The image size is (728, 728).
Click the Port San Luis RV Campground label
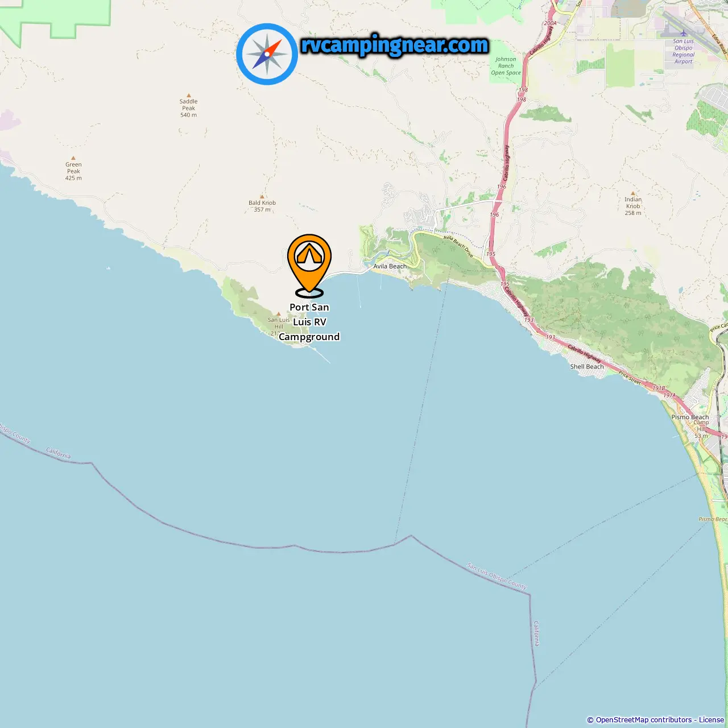[309, 322]
